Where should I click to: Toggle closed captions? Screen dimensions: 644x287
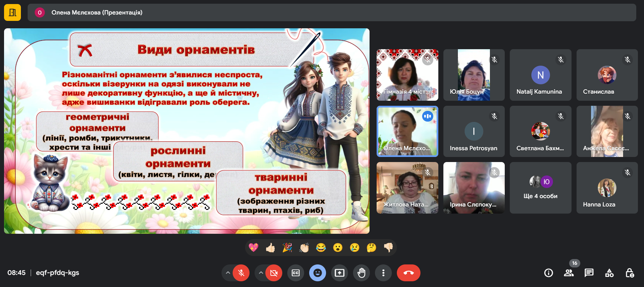coord(296,273)
